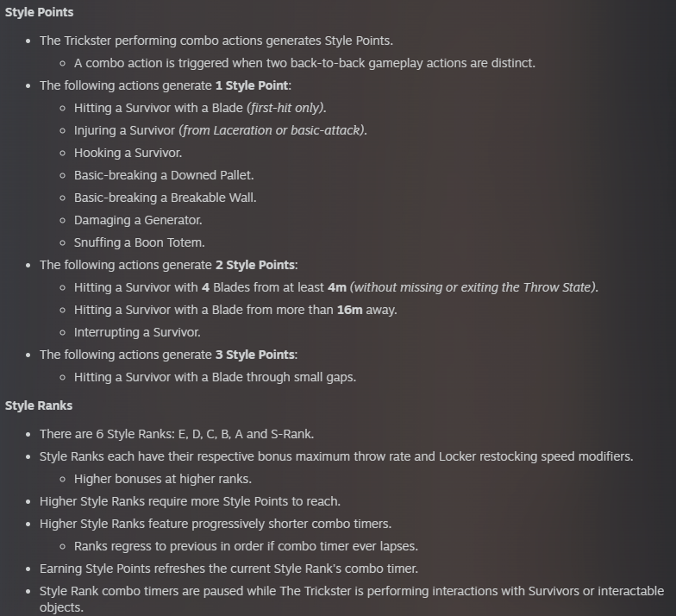Click the bold '4m' distance text
Image resolution: width=676 pixels, height=616 pixels.
click(337, 287)
